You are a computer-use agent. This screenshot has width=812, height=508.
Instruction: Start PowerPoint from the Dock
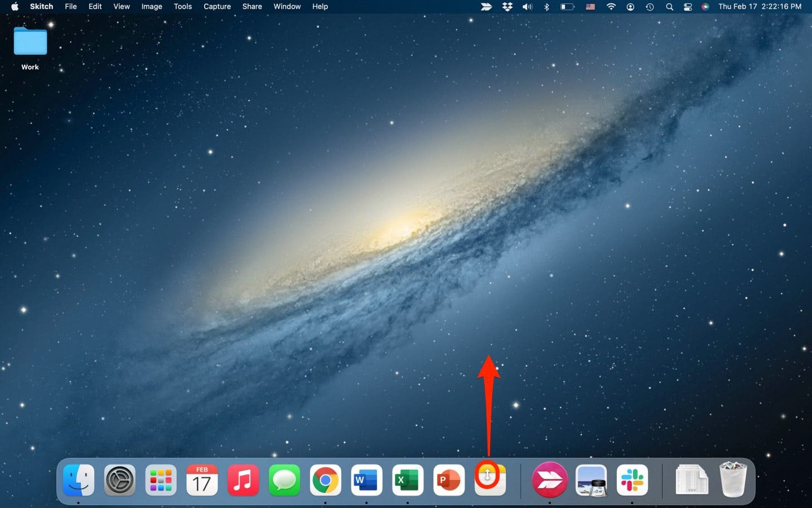coord(449,480)
